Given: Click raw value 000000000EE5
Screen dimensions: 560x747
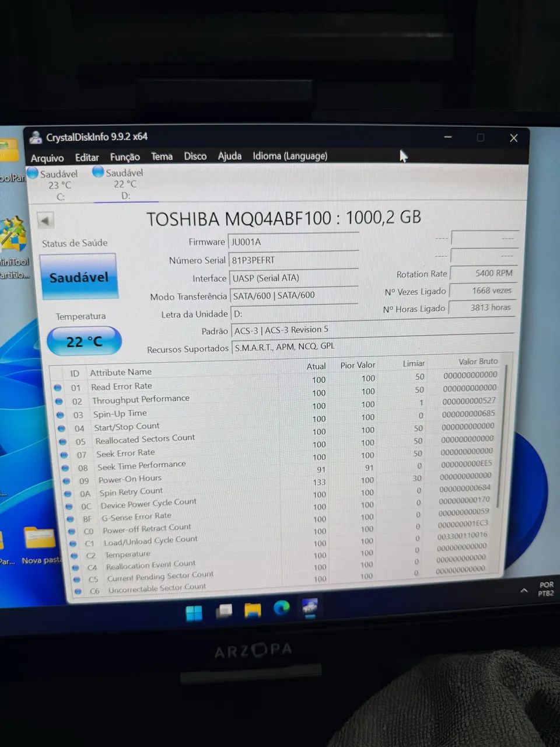Looking at the screenshot, I should pyautogui.click(x=467, y=463).
